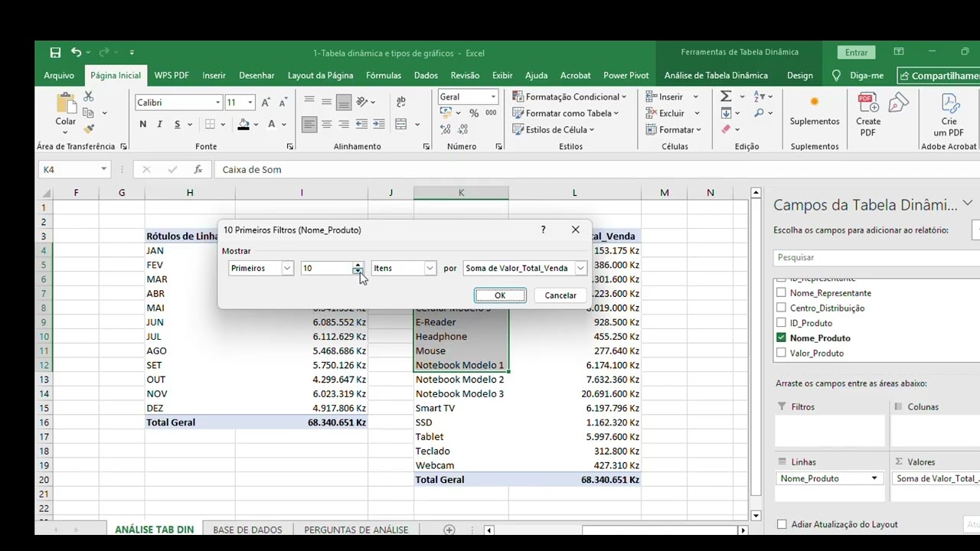Check the Nome_Representante field
980x551 pixels.
781,292
